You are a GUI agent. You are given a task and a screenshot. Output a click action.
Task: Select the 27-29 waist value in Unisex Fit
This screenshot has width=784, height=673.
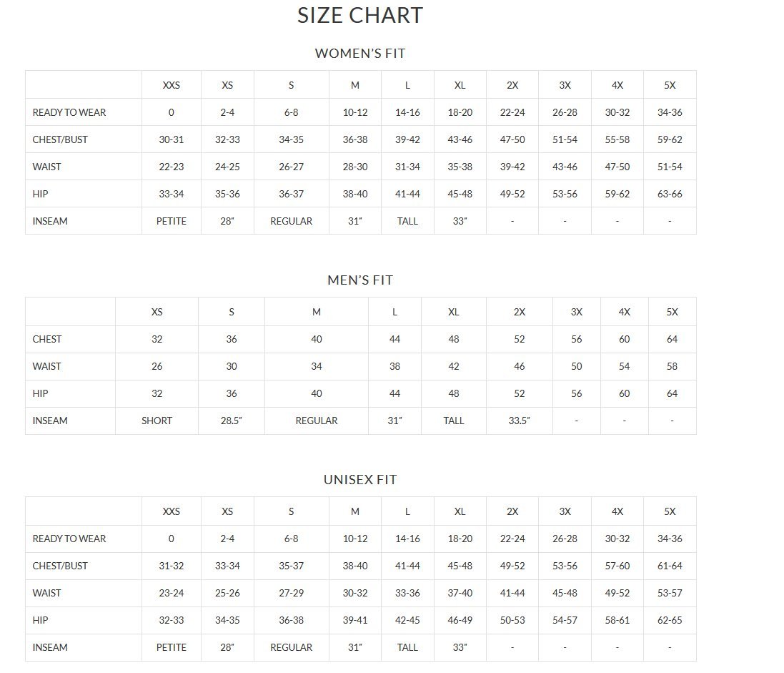tap(291, 593)
